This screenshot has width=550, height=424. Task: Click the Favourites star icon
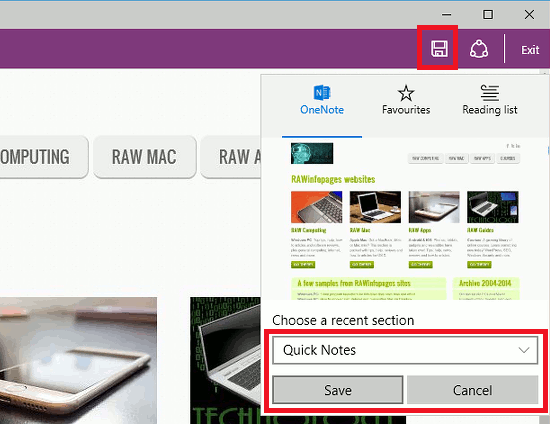pos(406,93)
